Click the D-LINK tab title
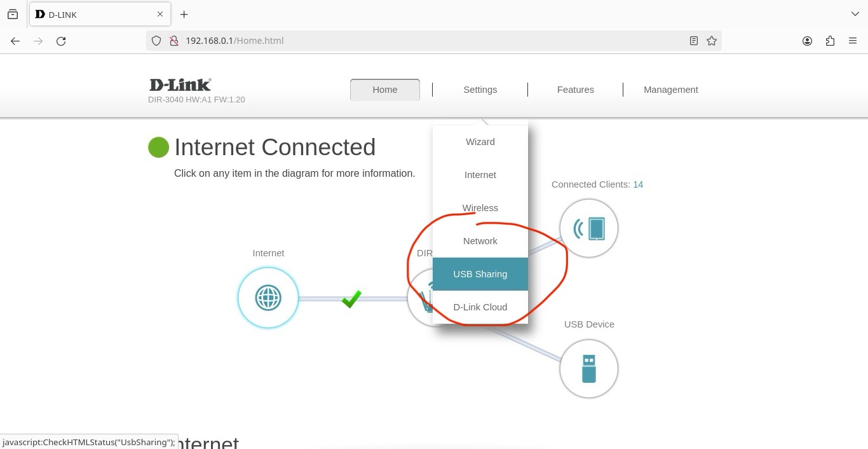Viewport: 868px width, 449px height. [63, 14]
